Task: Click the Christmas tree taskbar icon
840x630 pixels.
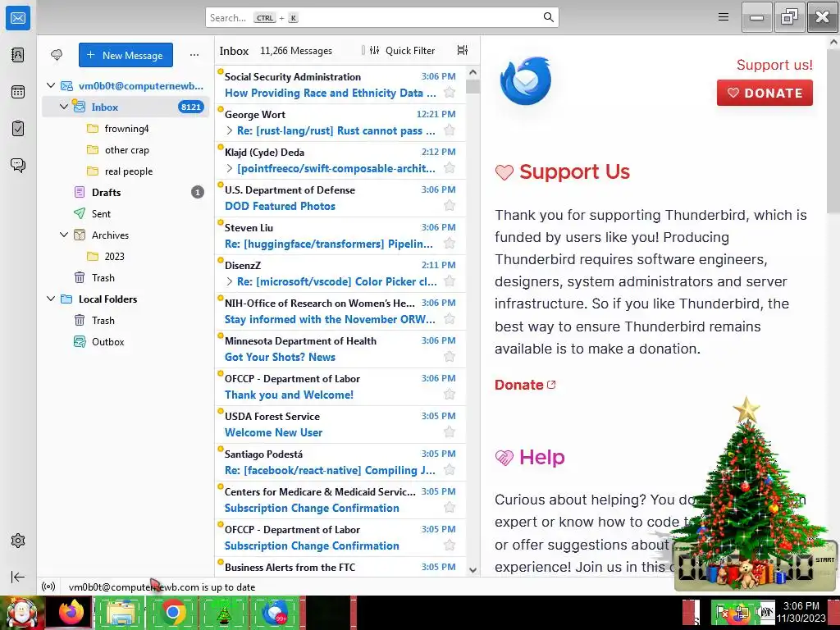Action: click(x=224, y=612)
